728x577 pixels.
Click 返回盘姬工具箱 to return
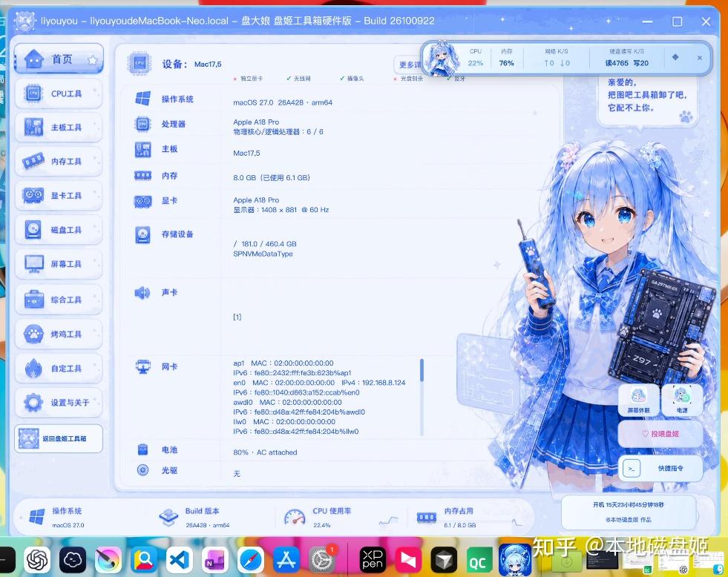59,438
